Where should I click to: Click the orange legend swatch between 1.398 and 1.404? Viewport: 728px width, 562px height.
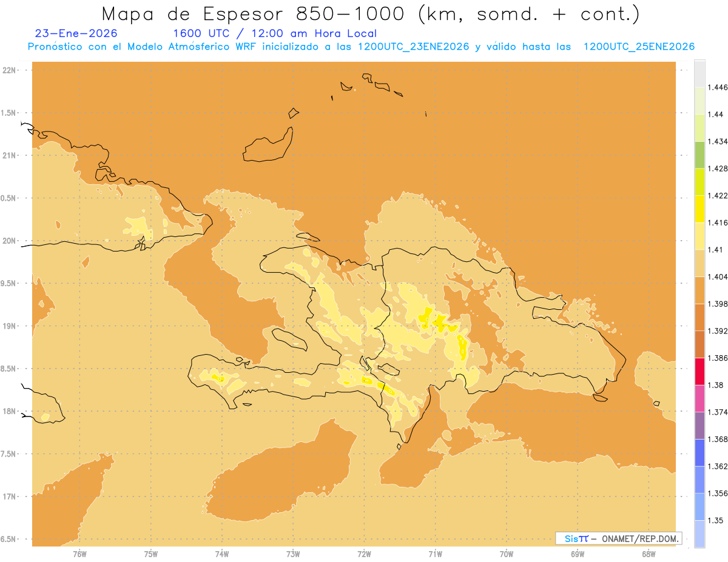point(699,290)
